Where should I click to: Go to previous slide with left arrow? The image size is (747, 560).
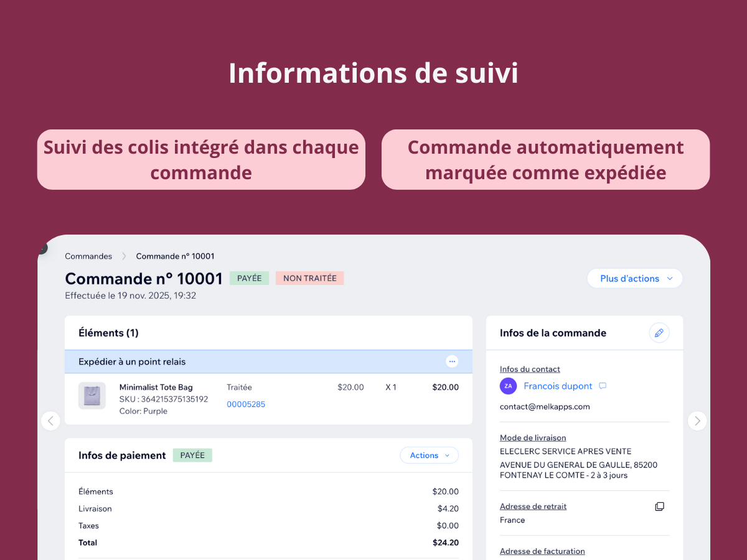coord(50,421)
